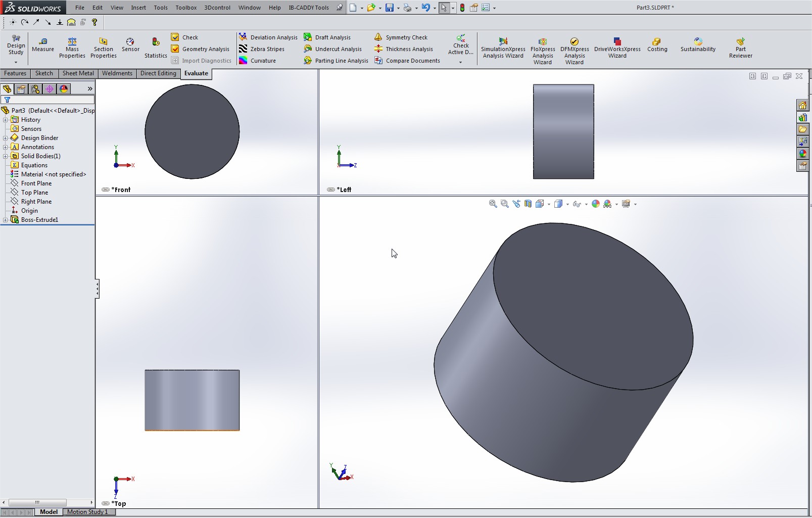Run Draft Analysis tool

[308, 37]
